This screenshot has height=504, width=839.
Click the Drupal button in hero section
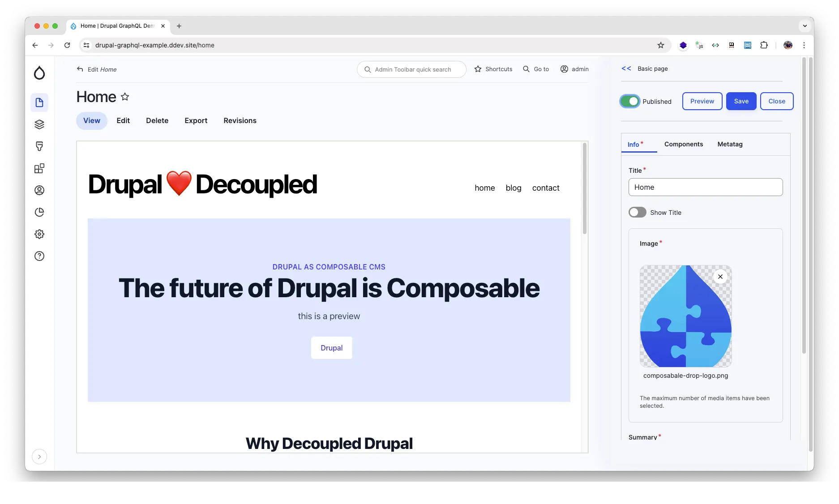pos(331,348)
